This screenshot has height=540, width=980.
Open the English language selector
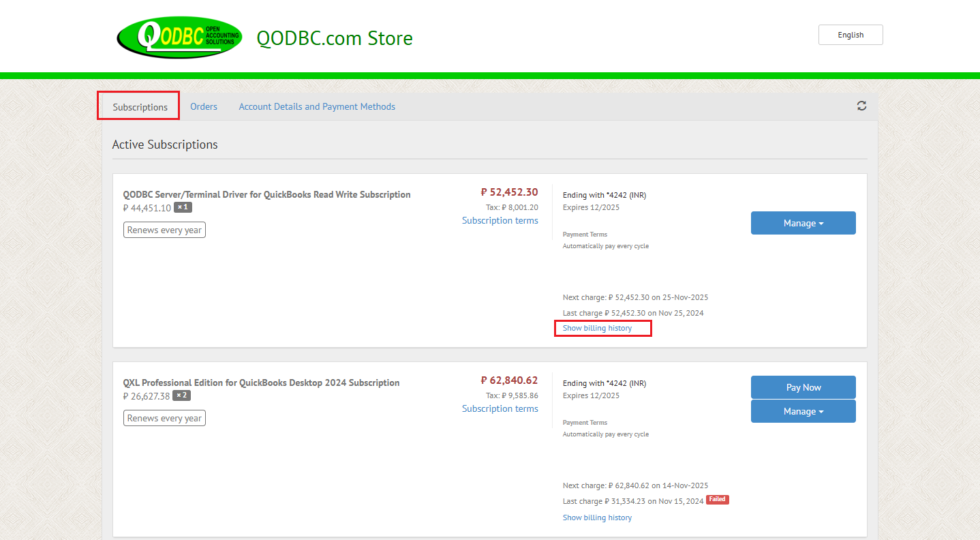click(x=851, y=35)
